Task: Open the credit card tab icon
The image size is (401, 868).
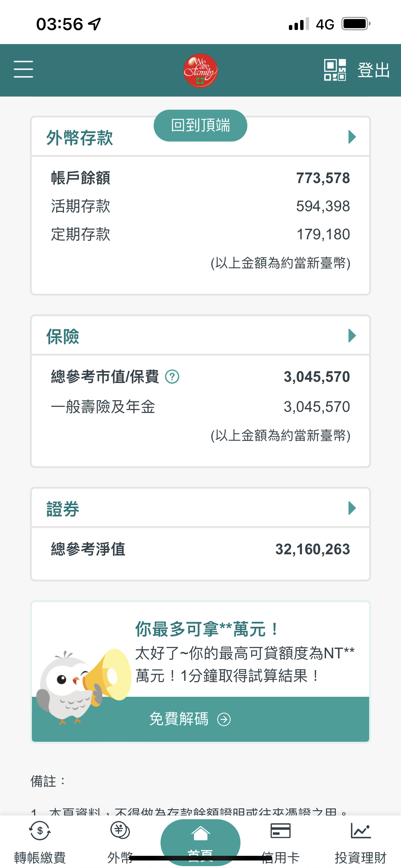Action: 280,831
